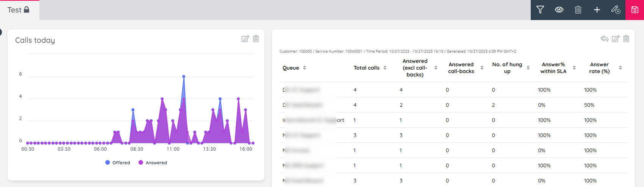Add a new widget with plus icon

(x=597, y=10)
